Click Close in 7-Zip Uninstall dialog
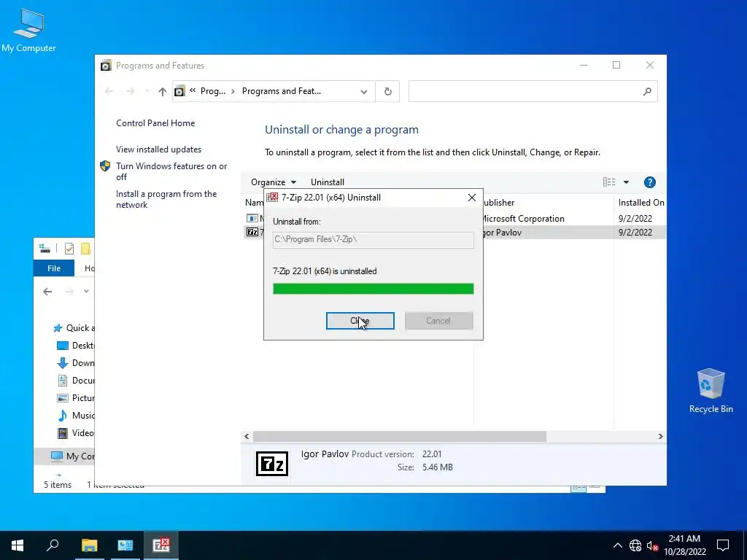This screenshot has height=560, width=747. pos(360,321)
